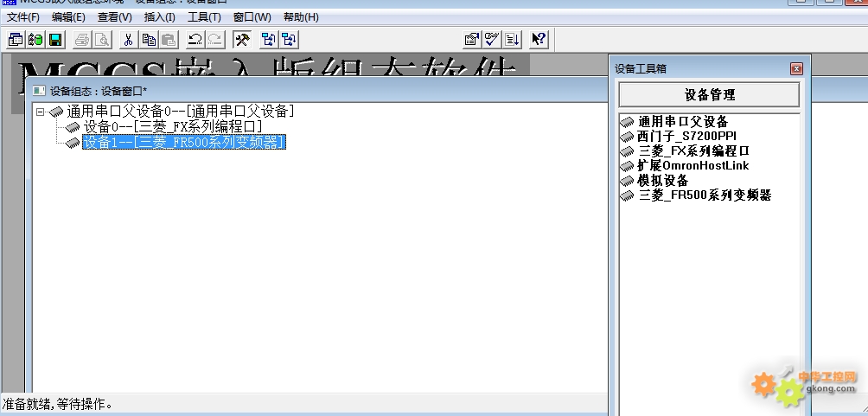Close the 设备工具箱 panel
The height and width of the screenshot is (416, 868).
[x=796, y=68]
